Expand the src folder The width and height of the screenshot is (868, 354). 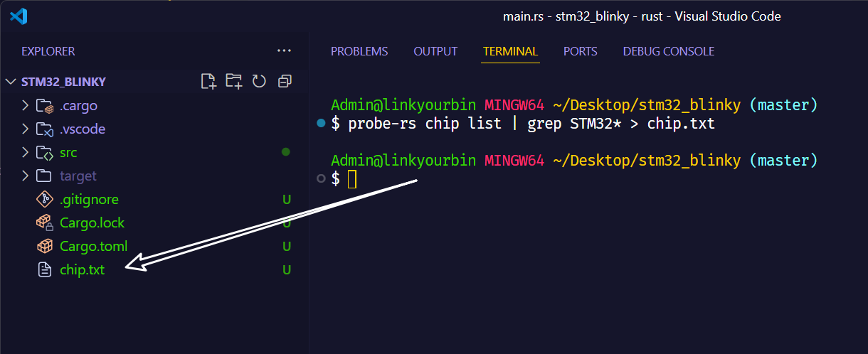tap(26, 153)
